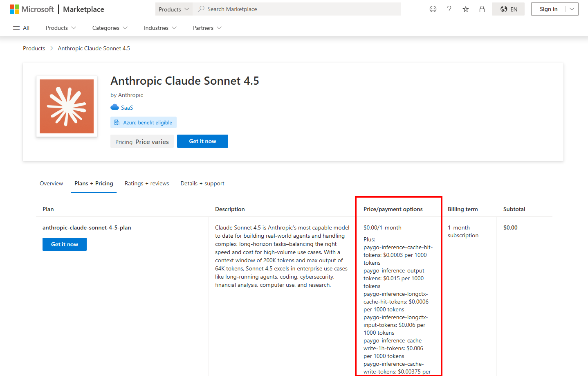Click the 1-month subscription billing term

[463, 232]
